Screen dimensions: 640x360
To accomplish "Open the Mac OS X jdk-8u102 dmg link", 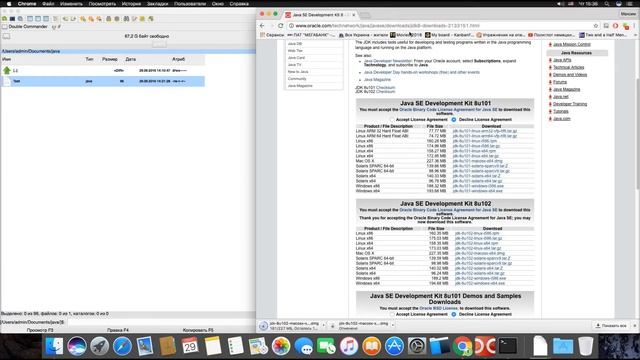I will tap(480, 253).
